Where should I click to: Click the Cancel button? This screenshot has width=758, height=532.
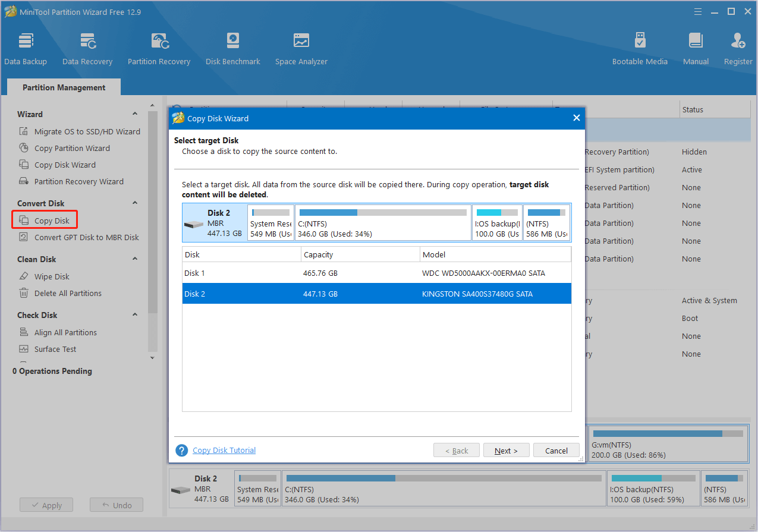click(556, 451)
